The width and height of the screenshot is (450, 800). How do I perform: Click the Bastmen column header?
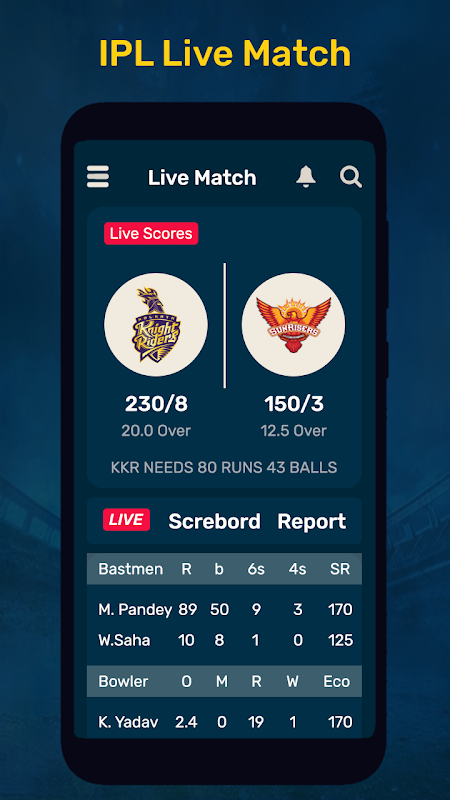(131, 569)
